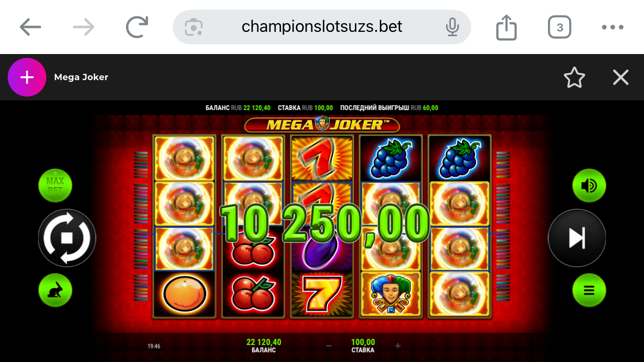Mute the game sound with the speaker icon

click(x=589, y=186)
